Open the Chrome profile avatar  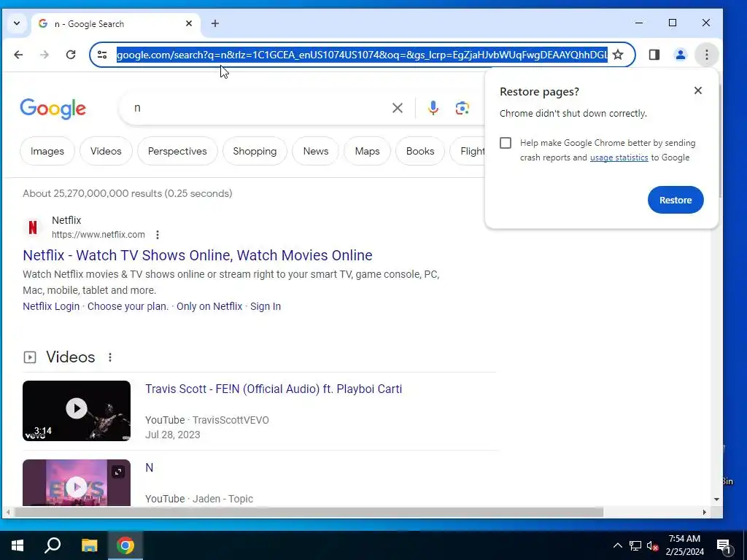[x=681, y=55]
